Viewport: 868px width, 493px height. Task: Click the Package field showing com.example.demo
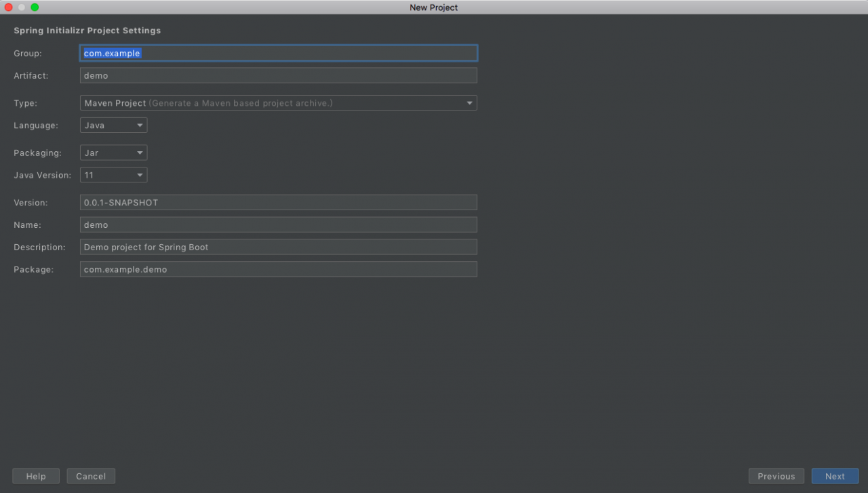tap(278, 269)
